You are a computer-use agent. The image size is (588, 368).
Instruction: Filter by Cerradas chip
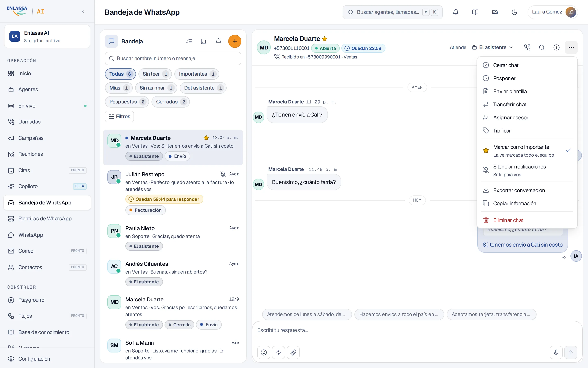coord(170,102)
